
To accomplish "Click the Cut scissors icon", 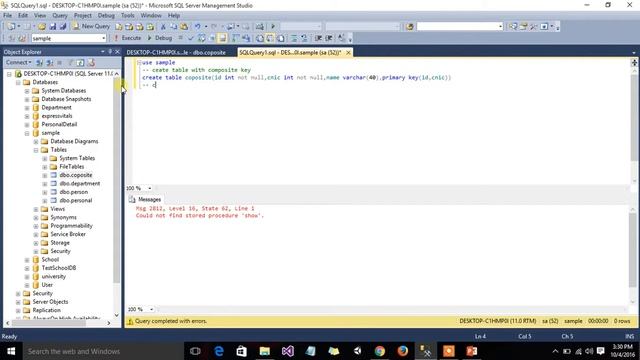I will pos(163,26).
